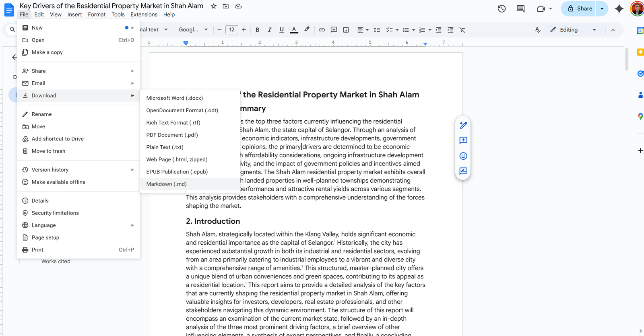644x336 pixels.
Task: Open the bulleted list dropdown
Action: (x=413, y=30)
